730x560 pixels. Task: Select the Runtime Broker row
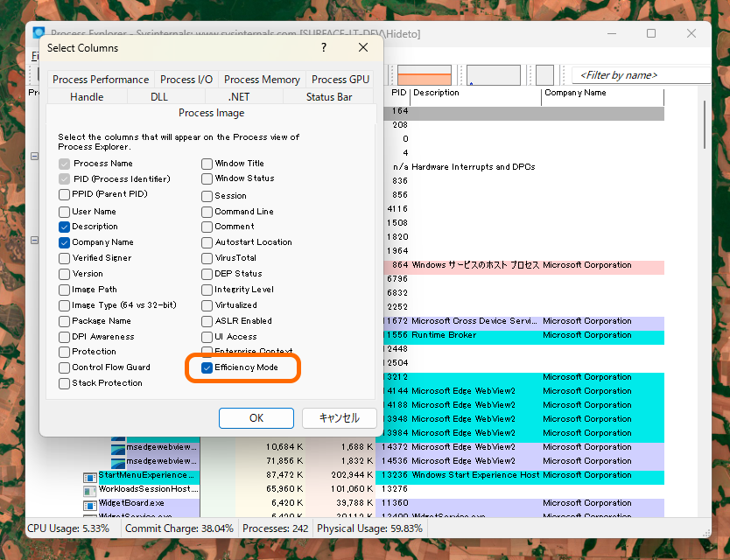point(523,336)
